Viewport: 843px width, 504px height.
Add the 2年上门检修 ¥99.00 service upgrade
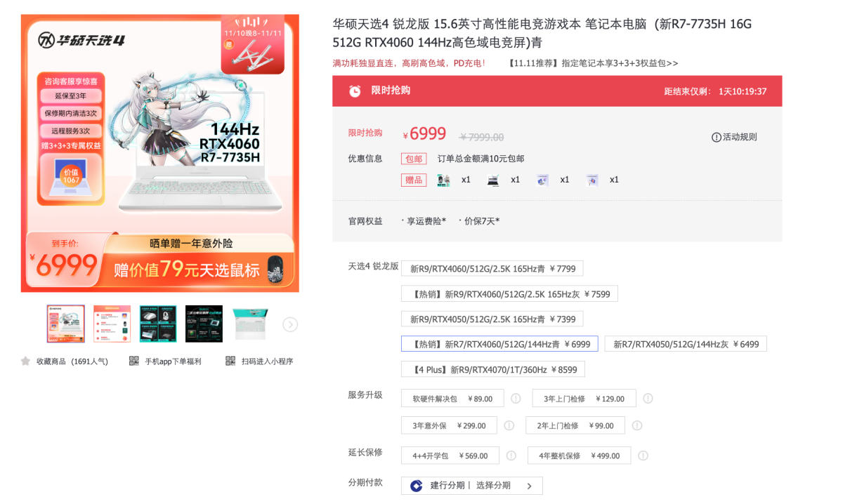575,425
